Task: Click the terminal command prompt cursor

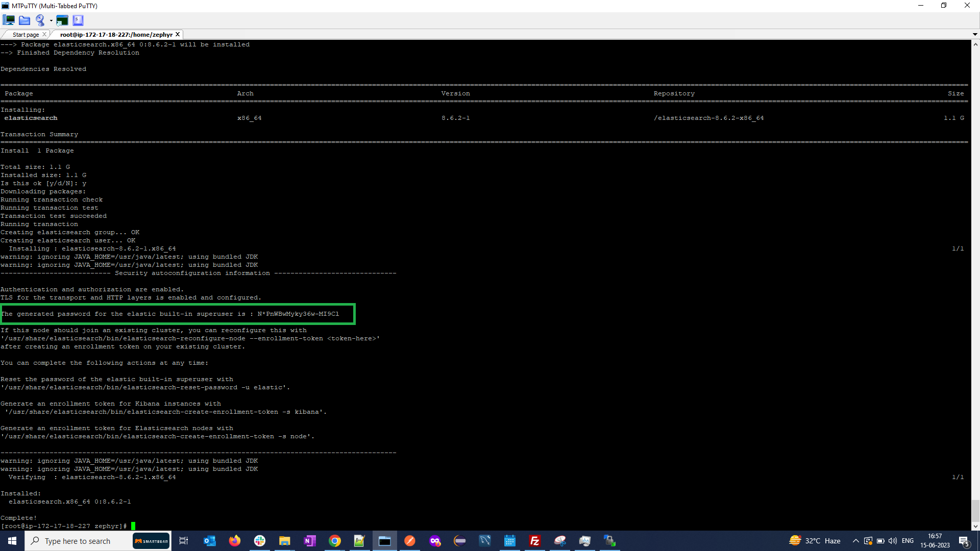Action: click(133, 526)
